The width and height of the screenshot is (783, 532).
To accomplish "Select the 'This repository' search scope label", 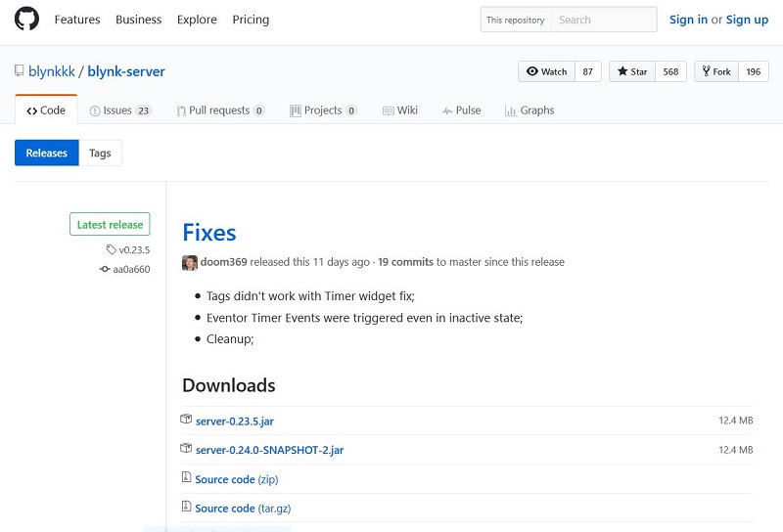I will tap(516, 20).
